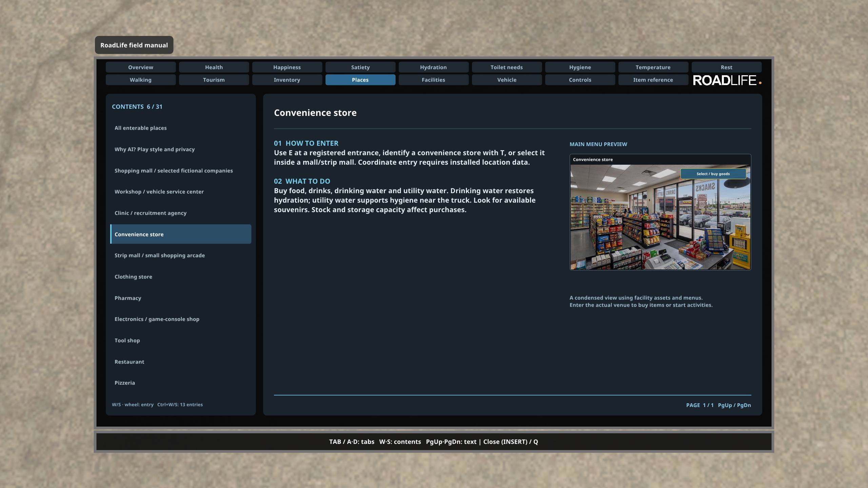Select 'Clinic / recruitment agency' entry
The height and width of the screenshot is (488, 868).
181,213
